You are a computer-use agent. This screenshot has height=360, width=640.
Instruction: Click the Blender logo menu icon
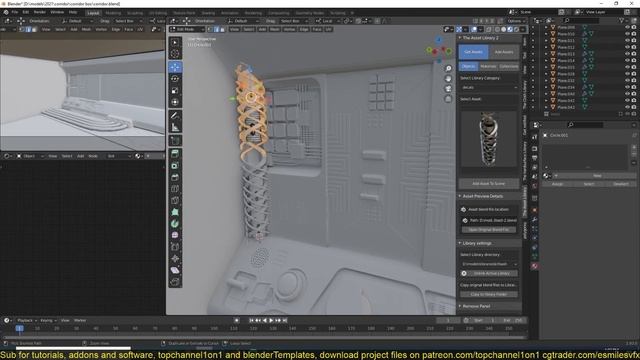click(6, 12)
